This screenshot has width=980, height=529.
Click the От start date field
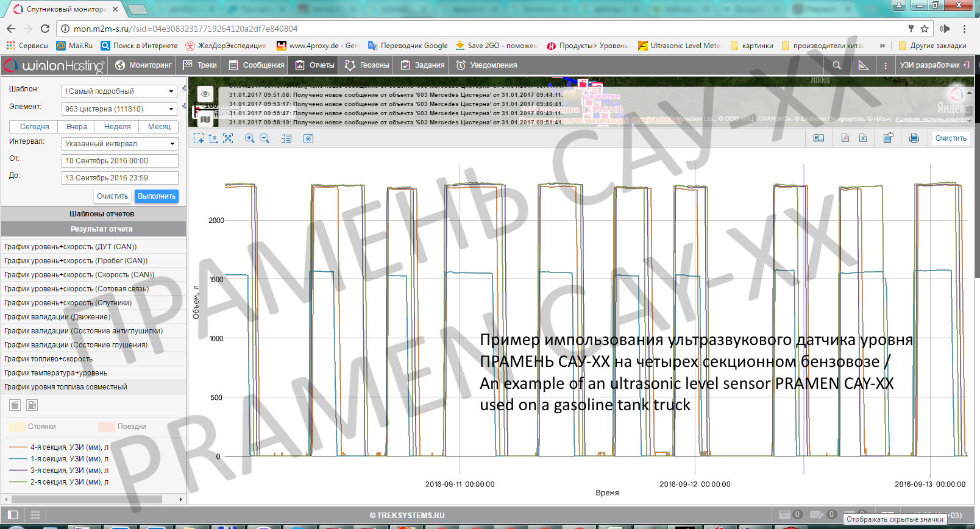[119, 161]
